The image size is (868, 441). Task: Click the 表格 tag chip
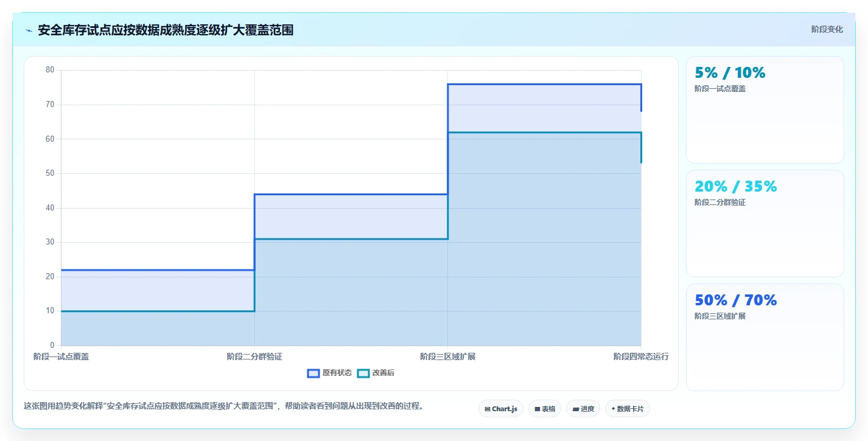pos(545,409)
